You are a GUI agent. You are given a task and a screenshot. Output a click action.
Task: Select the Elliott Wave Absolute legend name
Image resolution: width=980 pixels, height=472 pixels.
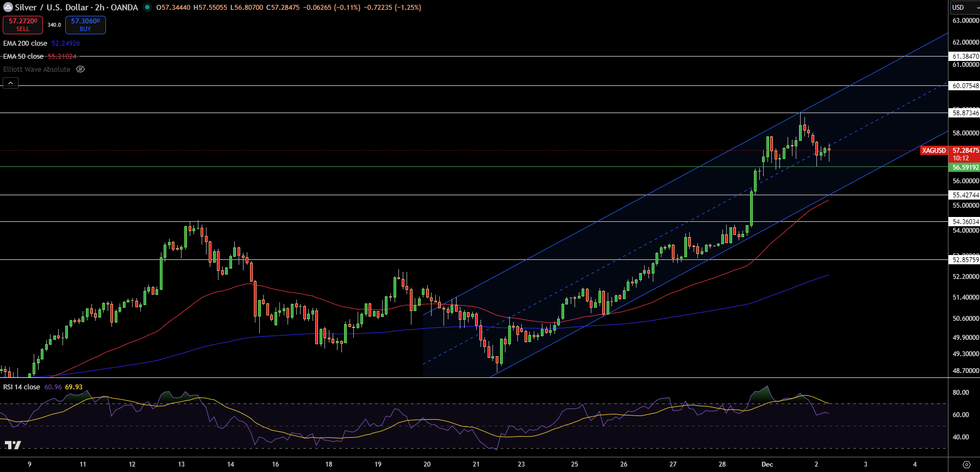pos(36,70)
